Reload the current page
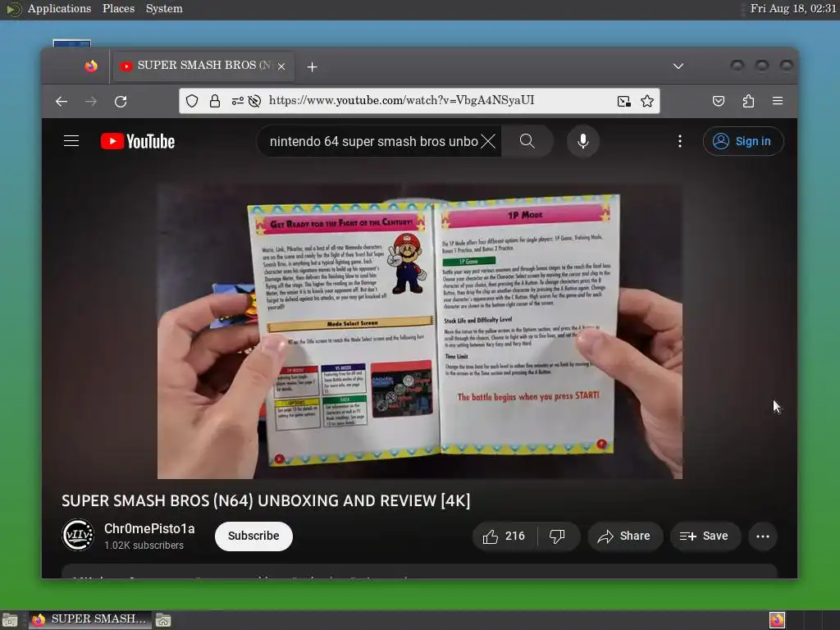840x630 pixels. tap(121, 101)
